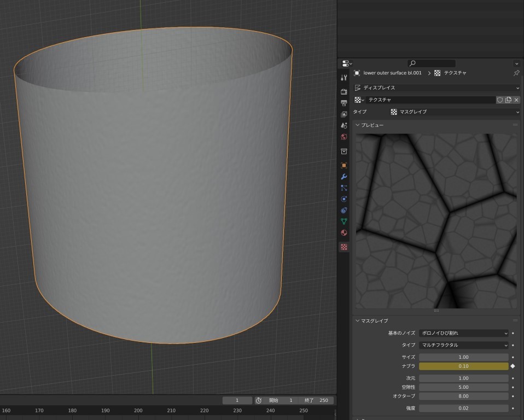
Task: Open texture type マスグレイブ dropdown
Action: (454, 112)
